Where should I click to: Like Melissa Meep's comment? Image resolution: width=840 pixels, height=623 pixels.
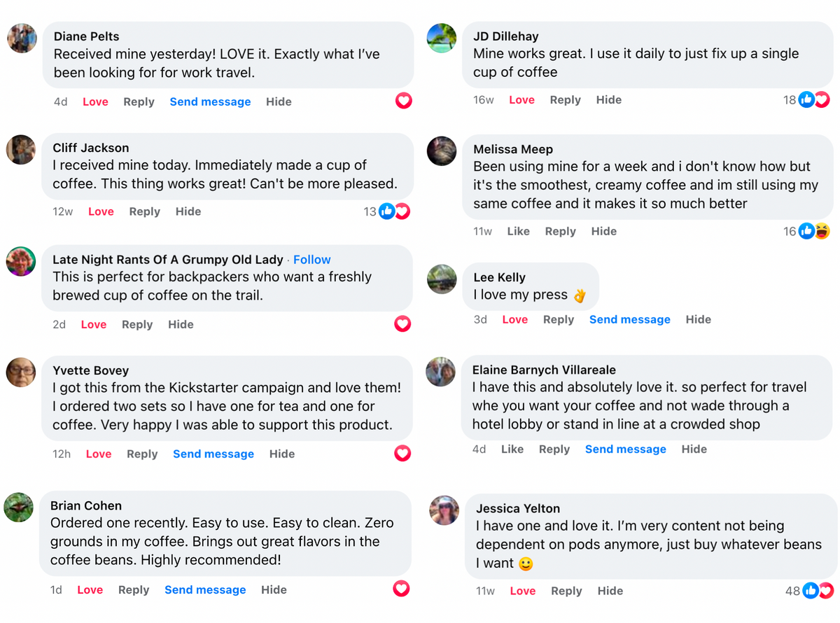coord(518,231)
